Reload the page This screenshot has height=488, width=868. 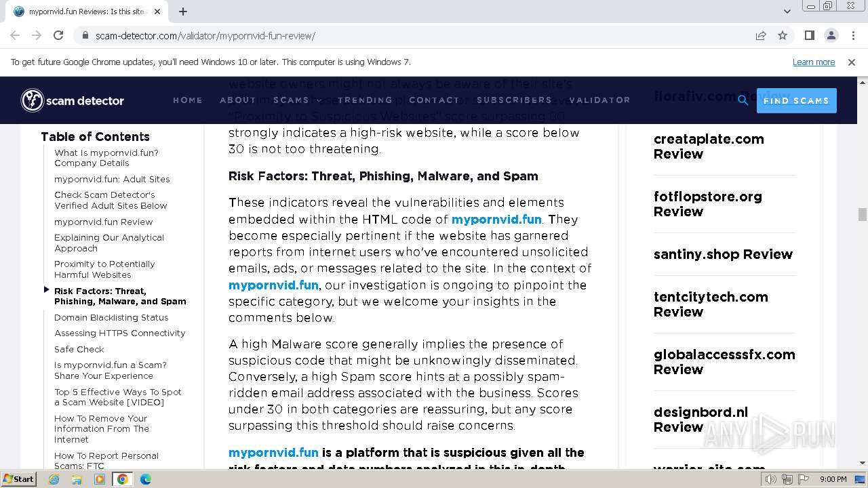pos(58,35)
